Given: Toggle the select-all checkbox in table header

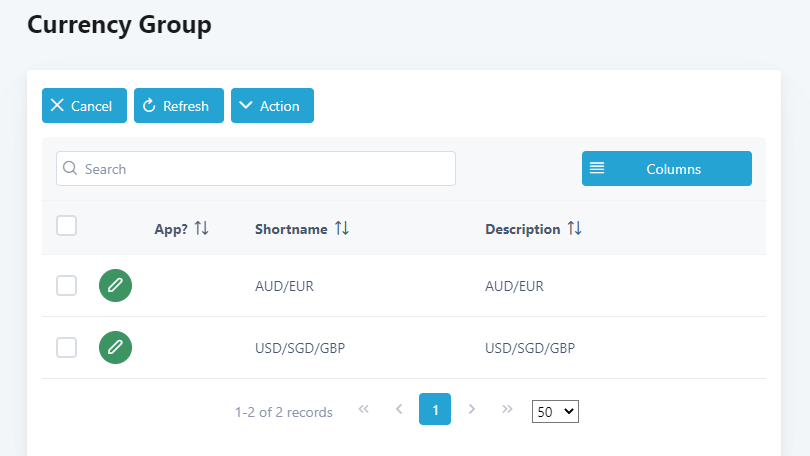Looking at the screenshot, I should click(66, 226).
